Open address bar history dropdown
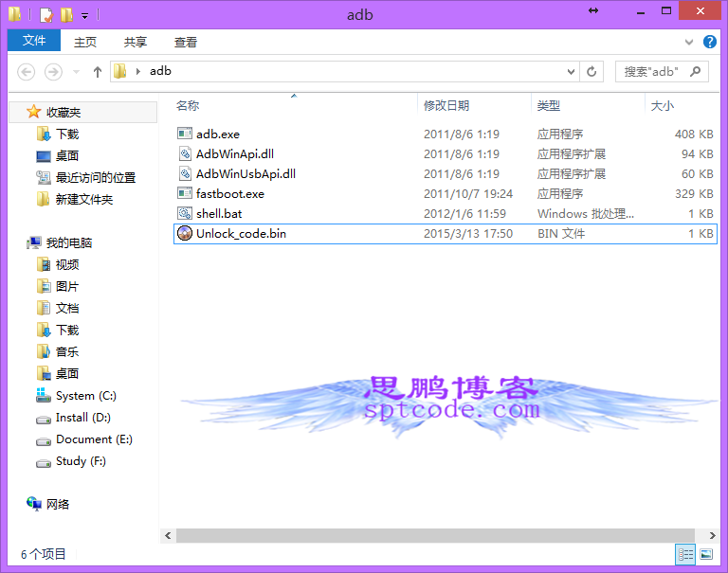The image size is (728, 573). click(x=571, y=72)
